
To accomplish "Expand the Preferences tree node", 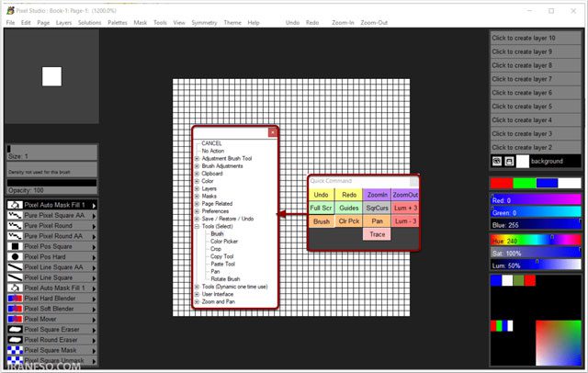I will coord(197,211).
